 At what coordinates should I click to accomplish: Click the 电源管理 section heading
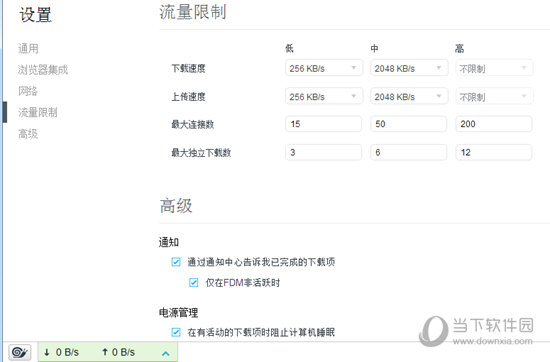click(179, 312)
